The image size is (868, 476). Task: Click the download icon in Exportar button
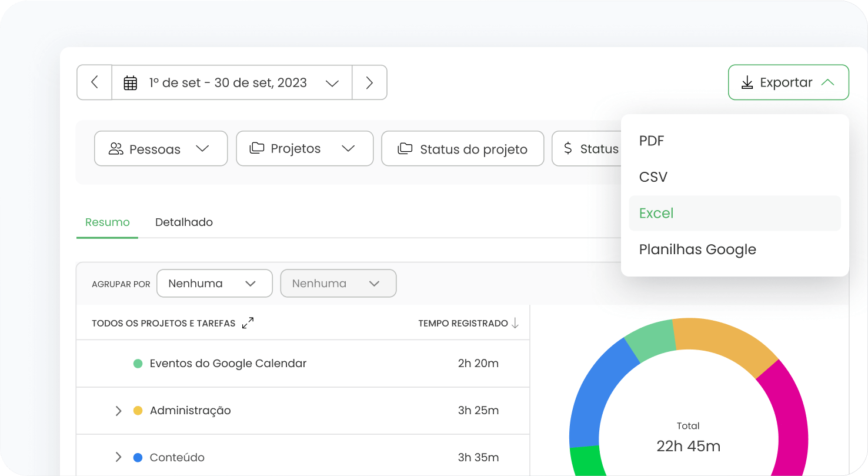747,82
